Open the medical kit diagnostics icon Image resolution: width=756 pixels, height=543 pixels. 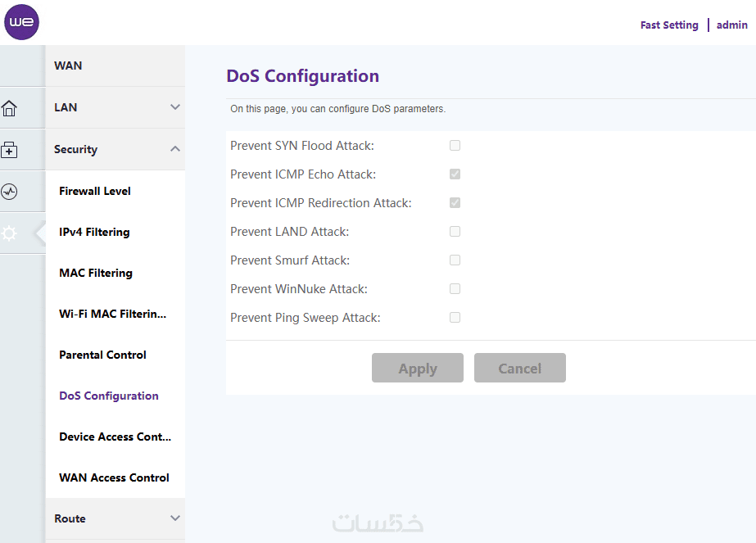pyautogui.click(x=10, y=150)
